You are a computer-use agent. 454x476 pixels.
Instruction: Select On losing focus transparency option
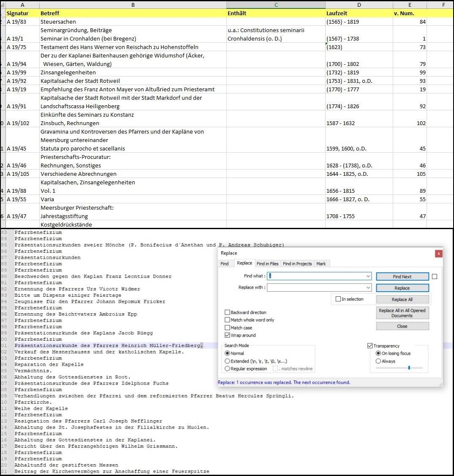pos(378,353)
